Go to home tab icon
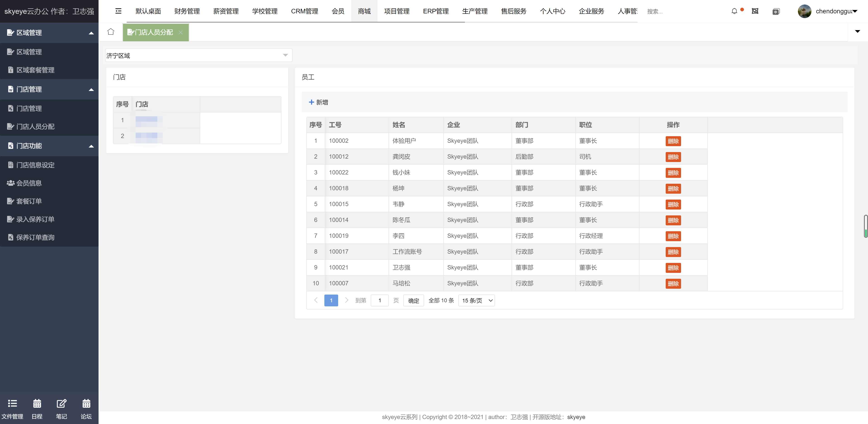This screenshot has width=868, height=424. tap(111, 32)
